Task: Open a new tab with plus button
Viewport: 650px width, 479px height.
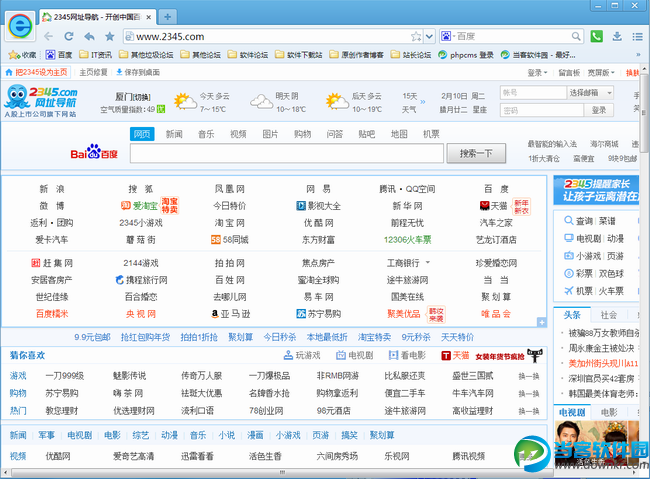Action: click(167, 16)
